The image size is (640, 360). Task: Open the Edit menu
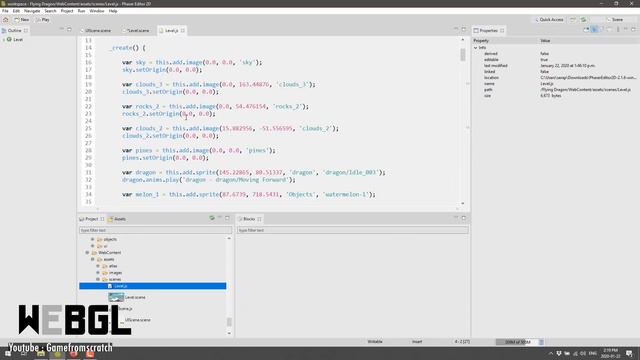tap(16, 11)
